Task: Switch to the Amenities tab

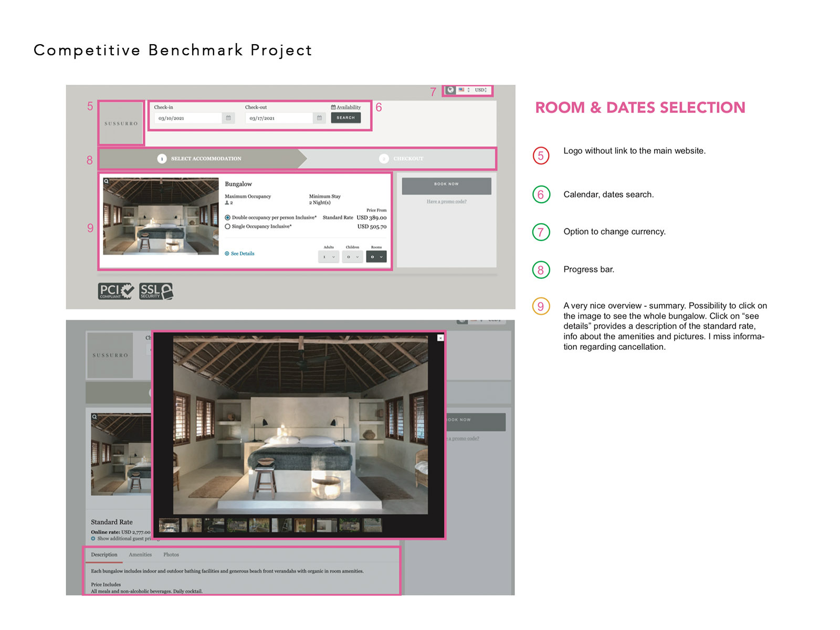Action: [x=140, y=554]
